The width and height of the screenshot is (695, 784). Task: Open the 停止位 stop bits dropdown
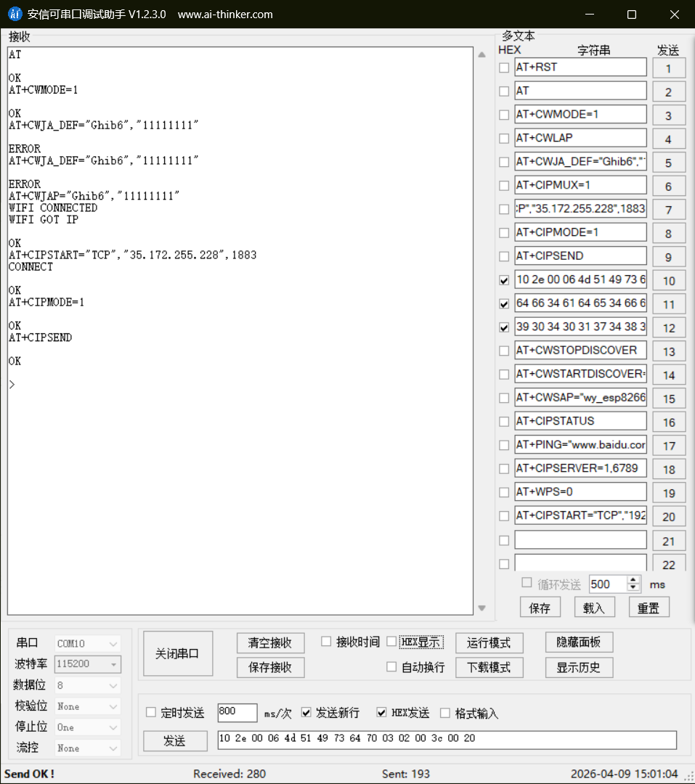[x=88, y=727]
